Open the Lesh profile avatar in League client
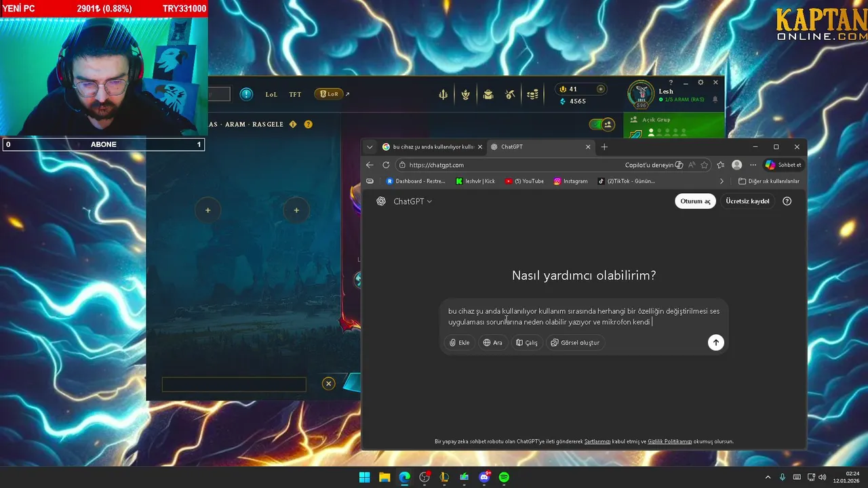Image resolution: width=868 pixels, height=488 pixels. 640,94
